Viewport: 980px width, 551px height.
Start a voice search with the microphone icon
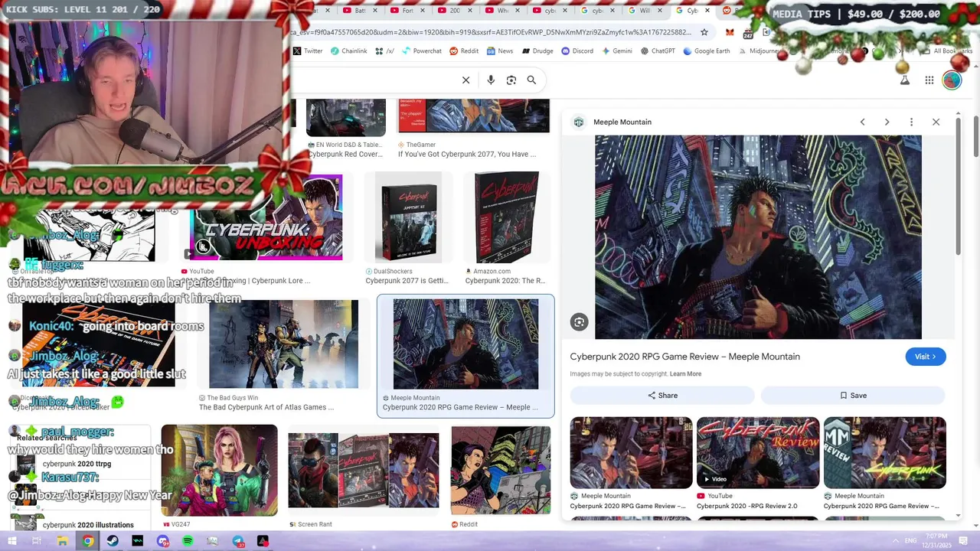click(x=491, y=80)
